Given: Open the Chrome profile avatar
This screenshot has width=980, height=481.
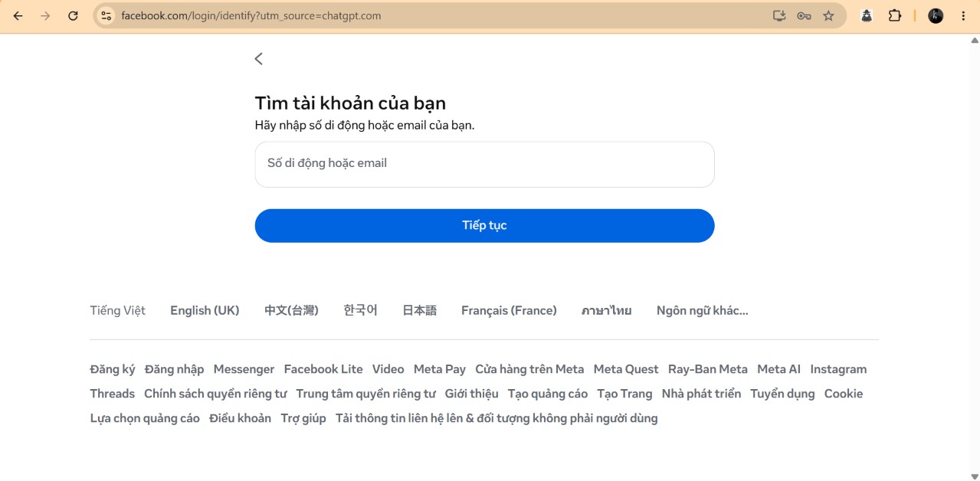Looking at the screenshot, I should (x=936, y=15).
